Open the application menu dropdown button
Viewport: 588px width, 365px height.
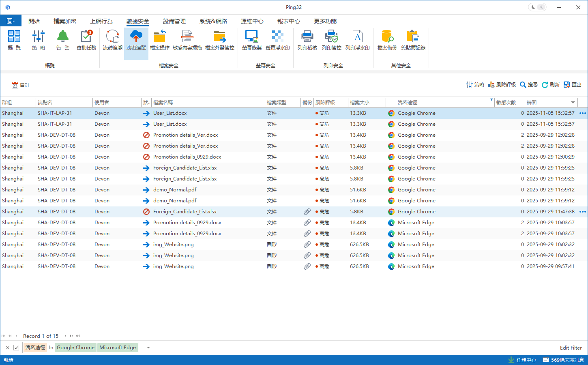[x=11, y=21]
